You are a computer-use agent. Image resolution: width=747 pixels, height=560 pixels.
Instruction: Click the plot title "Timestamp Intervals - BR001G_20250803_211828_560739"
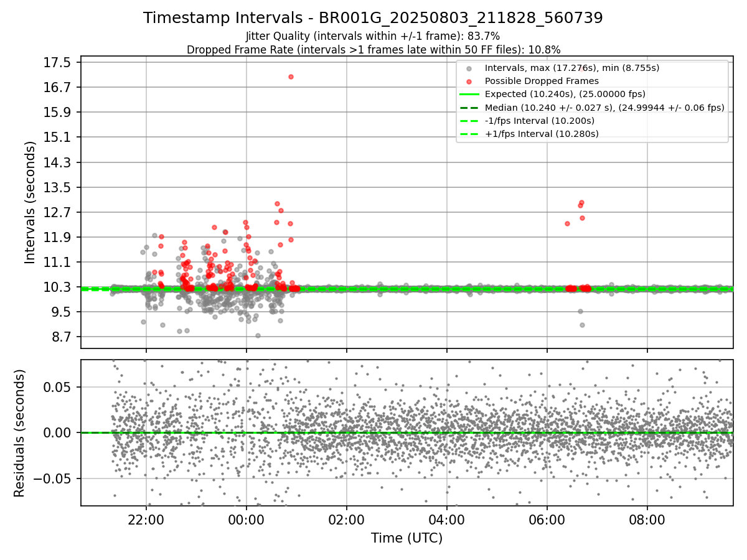(x=373, y=18)
